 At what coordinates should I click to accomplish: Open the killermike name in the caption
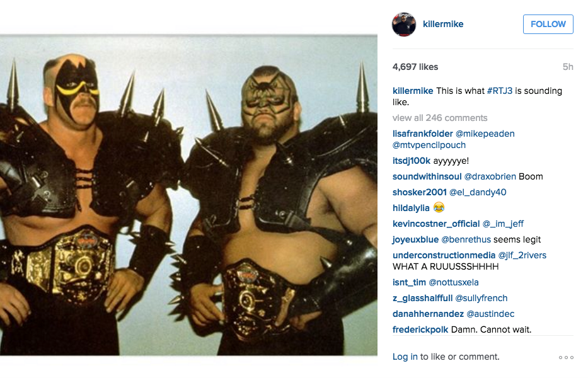coord(413,91)
